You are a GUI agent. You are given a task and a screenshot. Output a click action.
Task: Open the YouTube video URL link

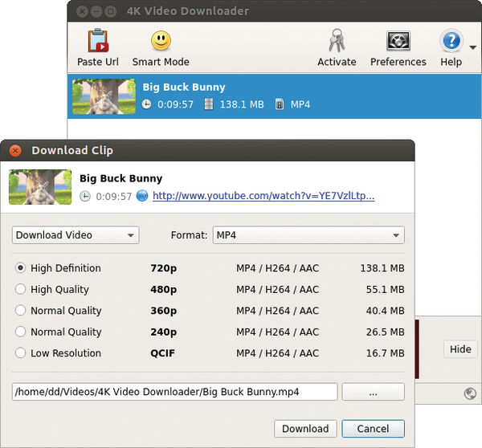pyautogui.click(x=263, y=196)
